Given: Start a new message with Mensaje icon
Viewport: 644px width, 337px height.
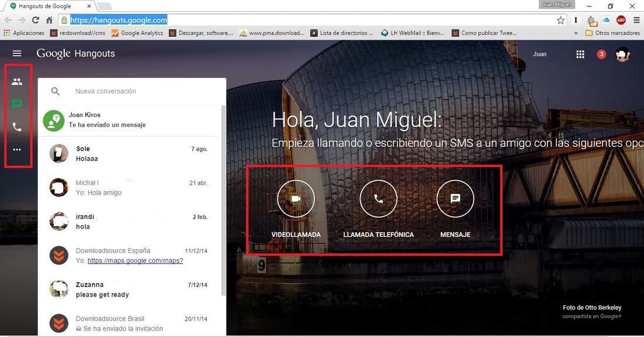Looking at the screenshot, I should (x=455, y=199).
